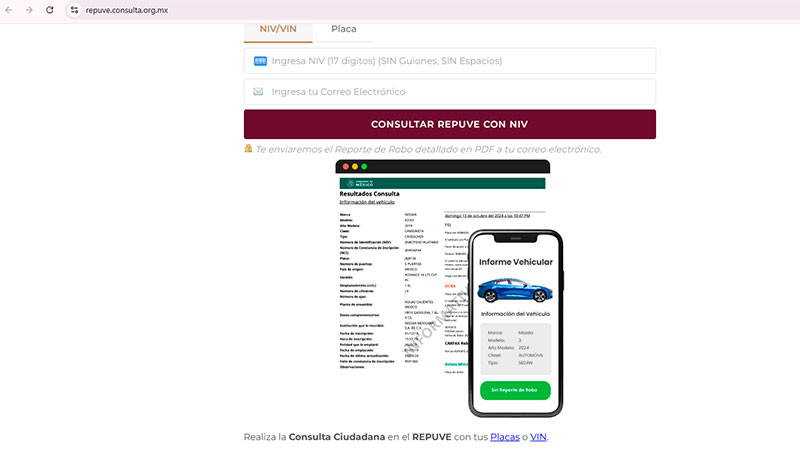Viewport: 800px width, 450px height.
Task: Follow the VIN link
Action: 538,437
